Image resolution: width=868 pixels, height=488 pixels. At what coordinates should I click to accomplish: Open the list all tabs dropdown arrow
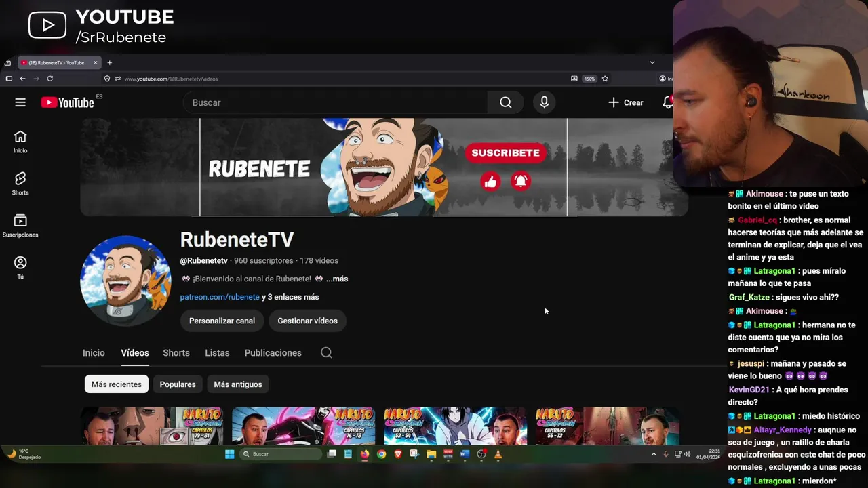click(x=652, y=62)
